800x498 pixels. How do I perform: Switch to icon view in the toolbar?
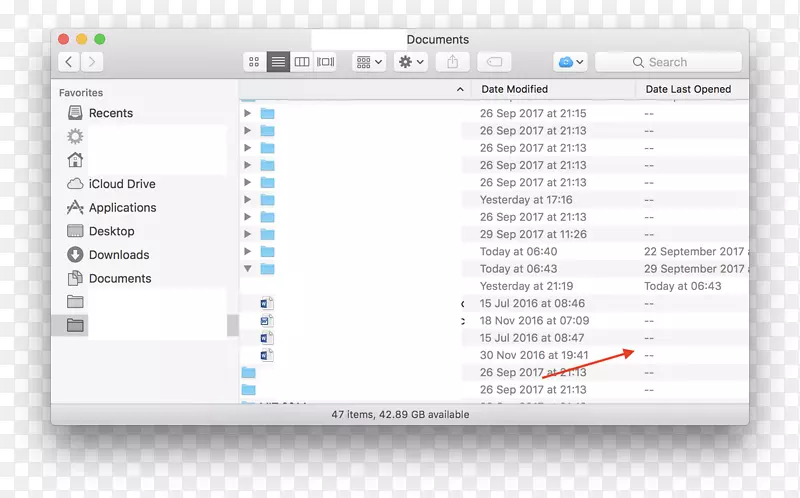(x=254, y=62)
